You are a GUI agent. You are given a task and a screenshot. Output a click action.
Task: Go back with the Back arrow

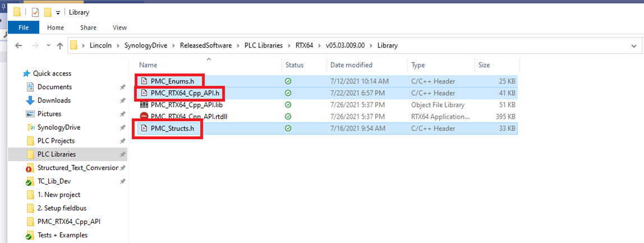[18, 46]
